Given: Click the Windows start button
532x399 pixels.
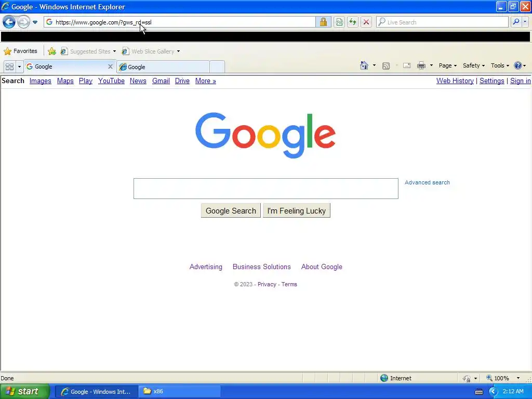Looking at the screenshot, I should pyautogui.click(x=25, y=392).
